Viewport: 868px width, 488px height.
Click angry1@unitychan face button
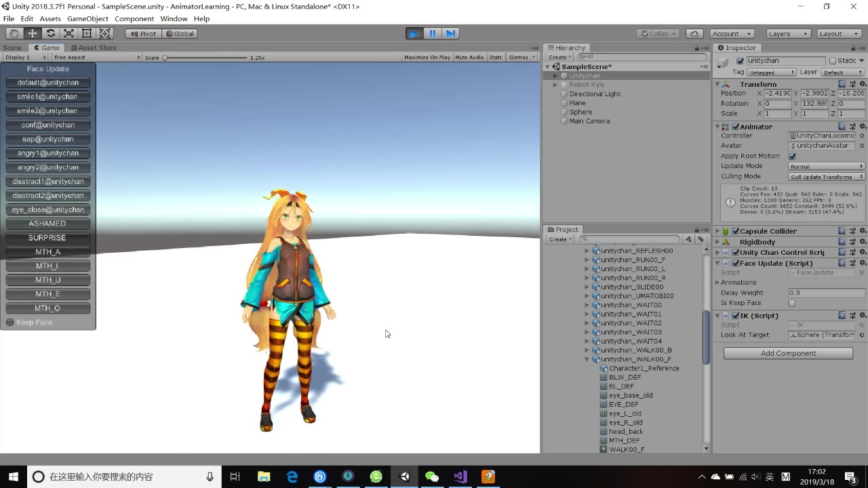pos(47,153)
